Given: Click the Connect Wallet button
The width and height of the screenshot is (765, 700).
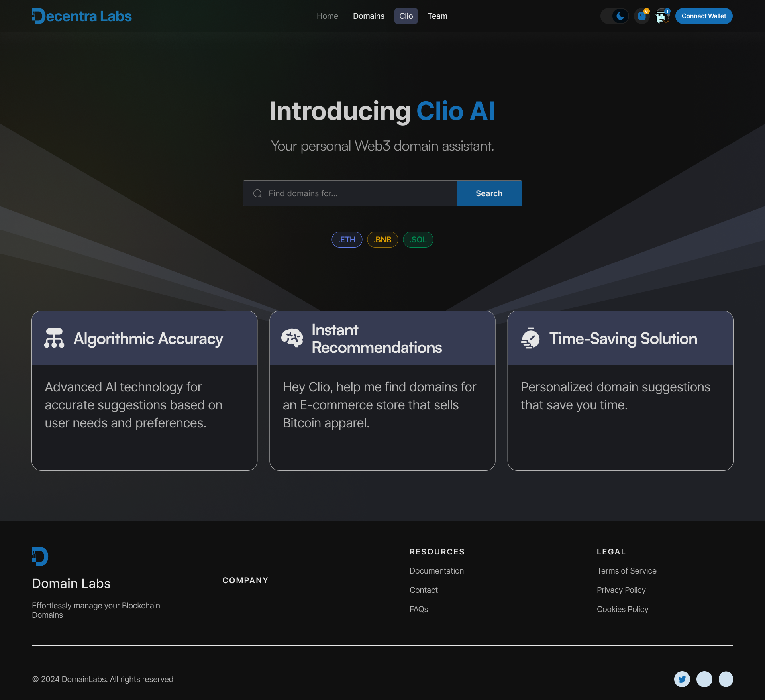Looking at the screenshot, I should coord(704,16).
